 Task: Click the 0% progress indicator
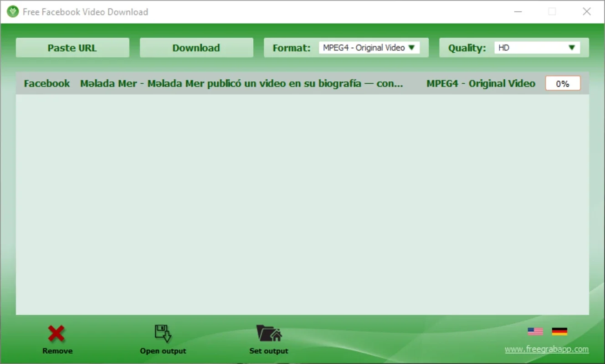pos(563,84)
